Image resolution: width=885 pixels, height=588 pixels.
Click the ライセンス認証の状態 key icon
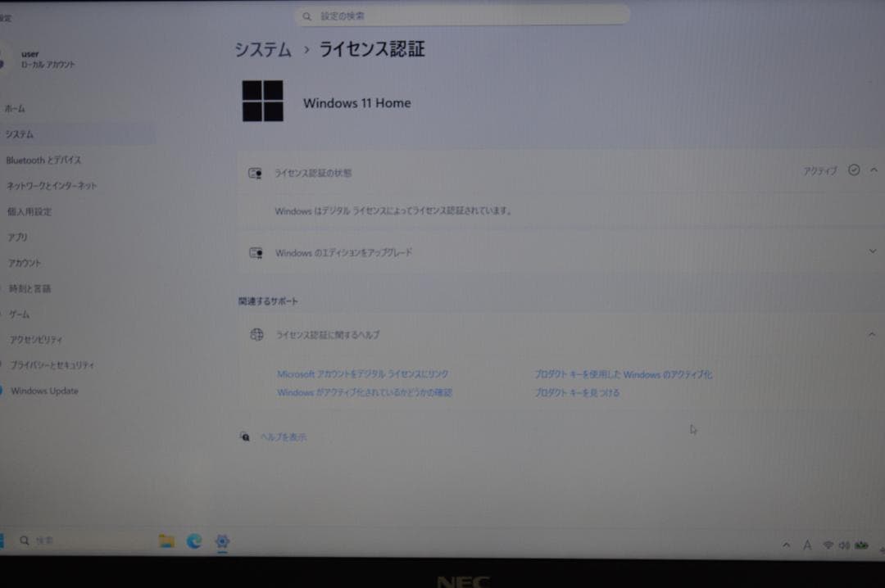[255, 173]
